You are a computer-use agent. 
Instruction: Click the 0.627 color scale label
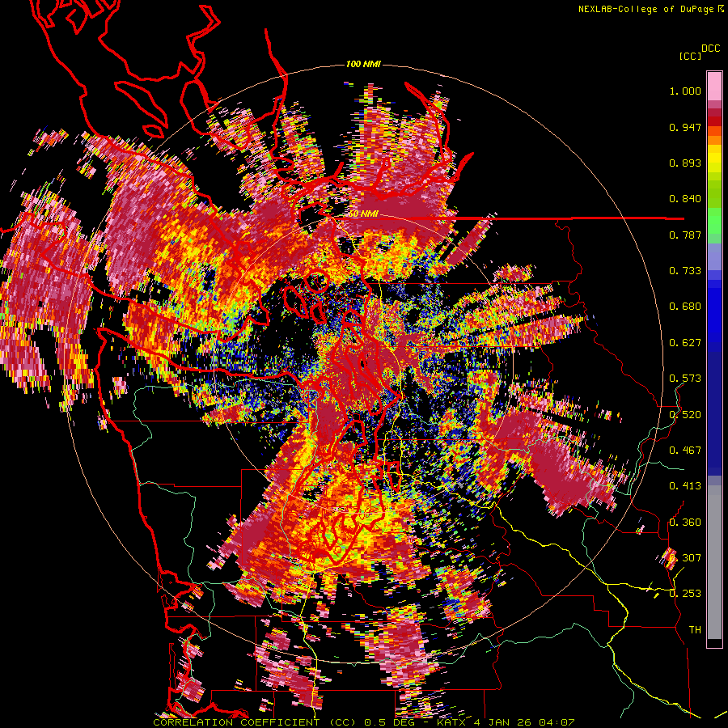(x=685, y=343)
